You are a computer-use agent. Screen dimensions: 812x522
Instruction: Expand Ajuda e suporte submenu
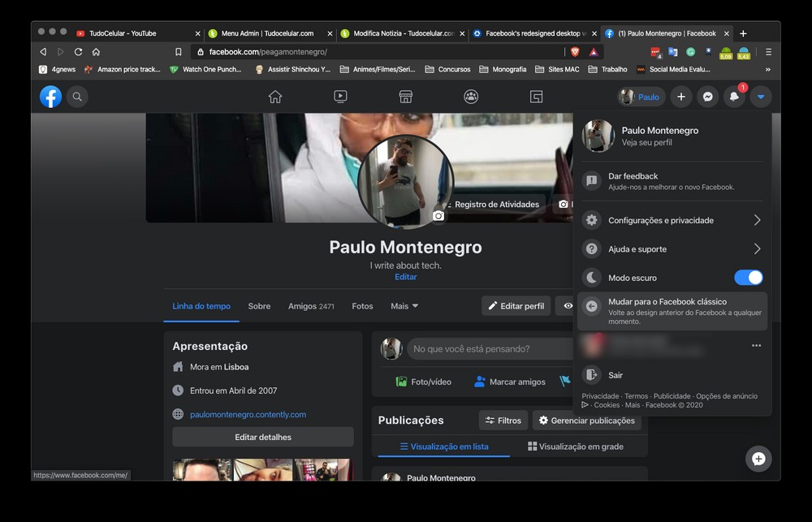[x=672, y=249]
